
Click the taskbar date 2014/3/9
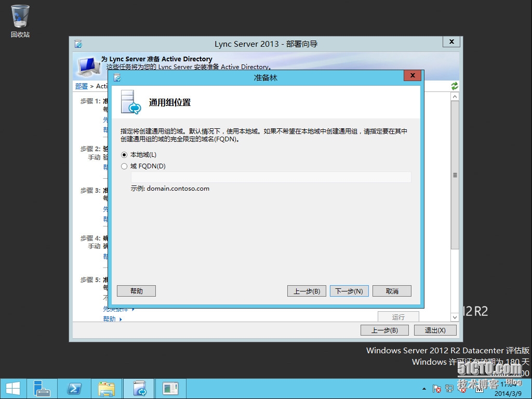[x=508, y=394]
